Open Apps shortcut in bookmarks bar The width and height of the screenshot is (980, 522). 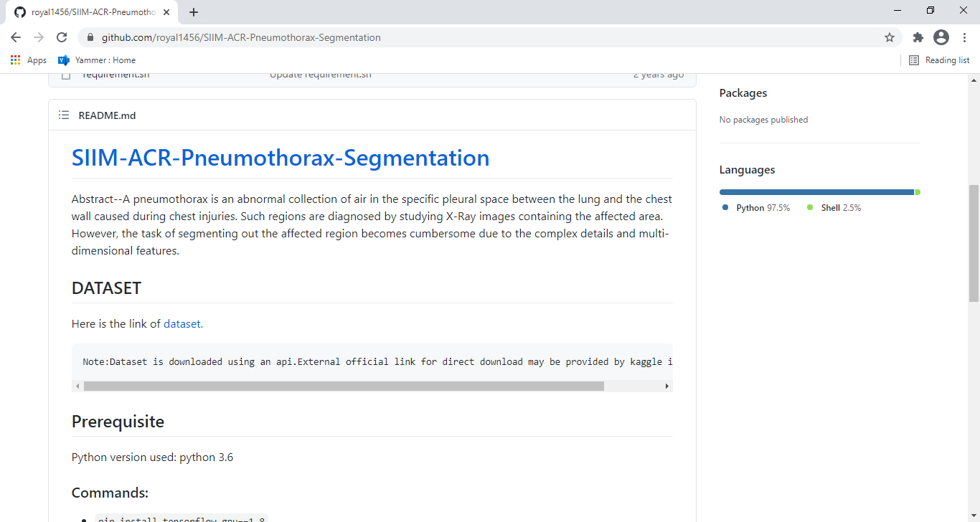(29, 60)
